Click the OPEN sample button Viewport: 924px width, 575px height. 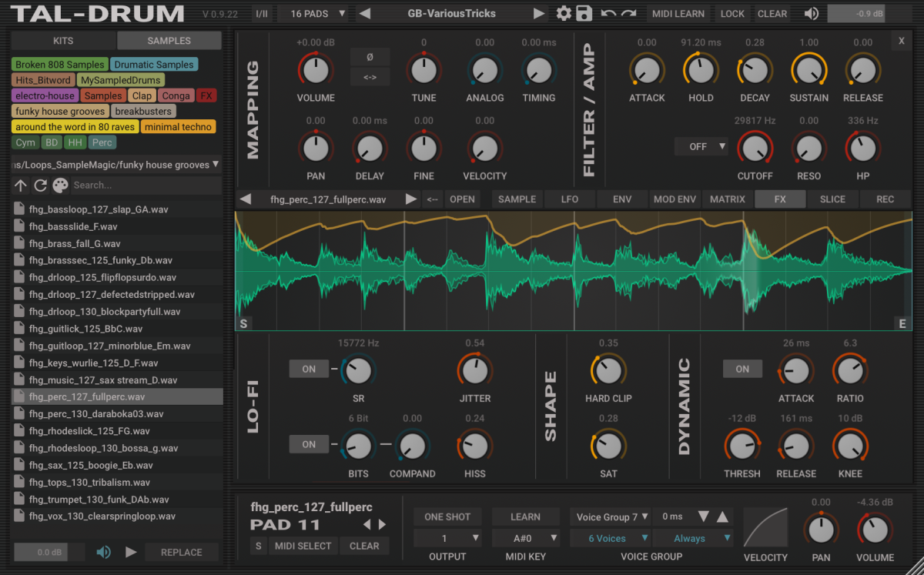click(x=462, y=199)
